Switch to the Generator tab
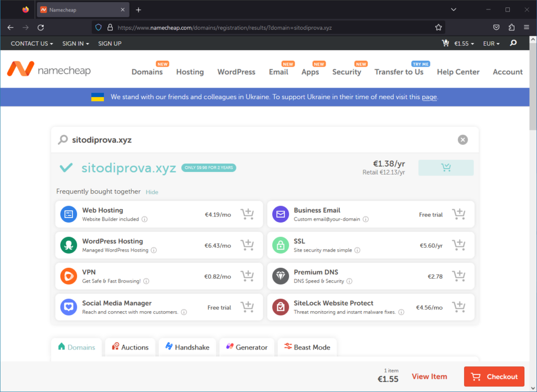The image size is (537, 392). [x=247, y=347]
